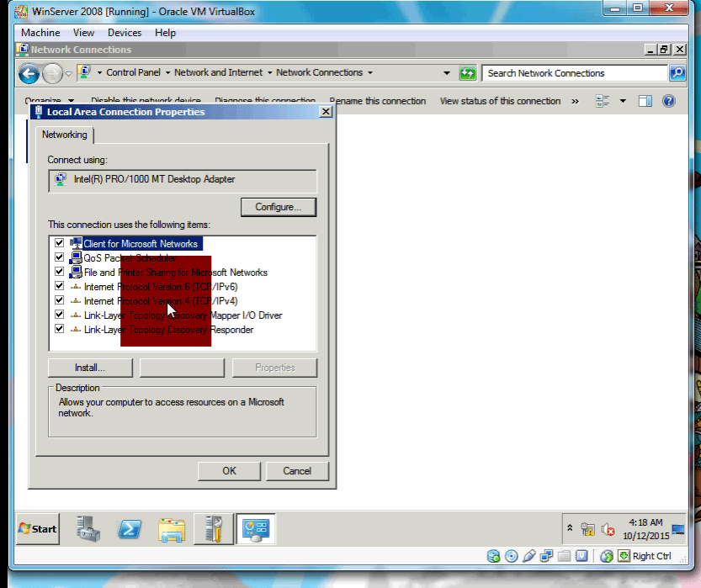Select Client for Microsoft Networks item
The image size is (701, 588).
click(141, 243)
